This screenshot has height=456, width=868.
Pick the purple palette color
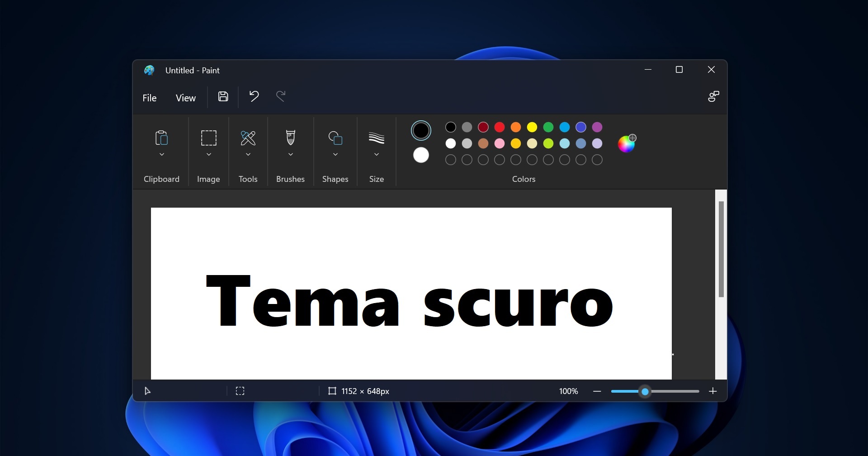(x=597, y=127)
